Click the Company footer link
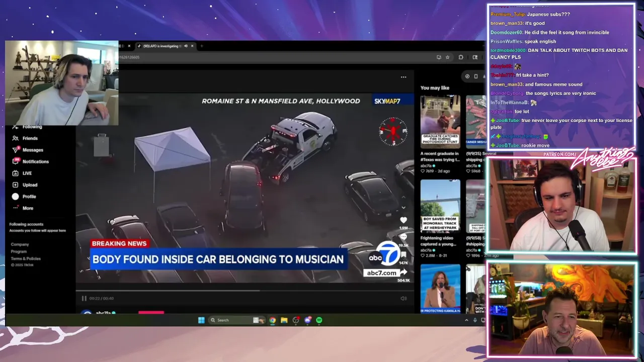 [x=20, y=244]
